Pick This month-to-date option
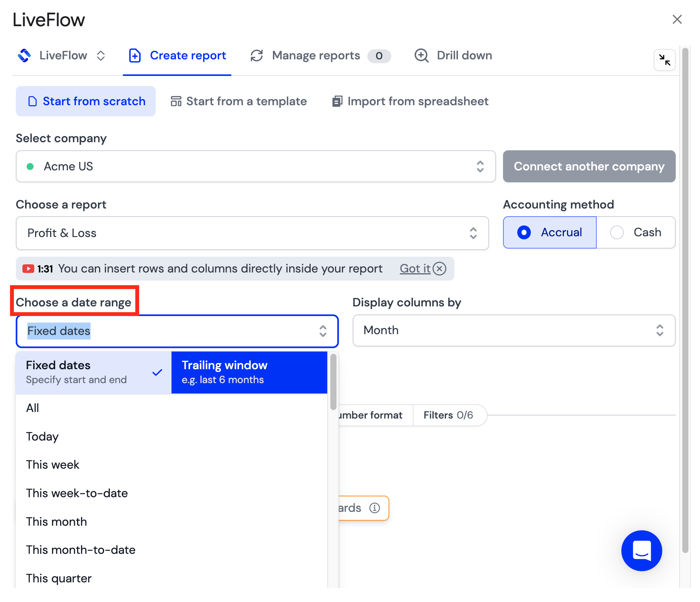700x602 pixels. click(x=172, y=550)
